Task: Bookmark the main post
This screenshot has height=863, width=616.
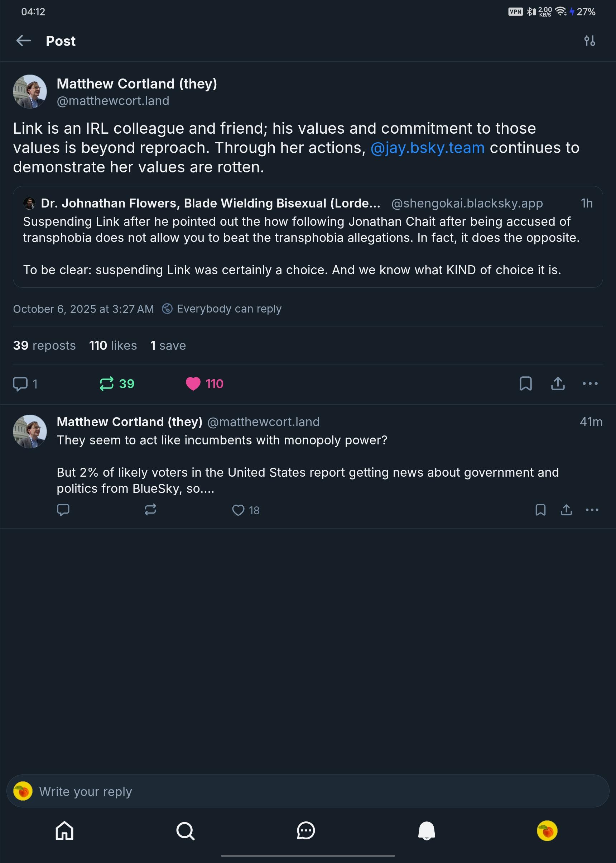Action: click(525, 384)
